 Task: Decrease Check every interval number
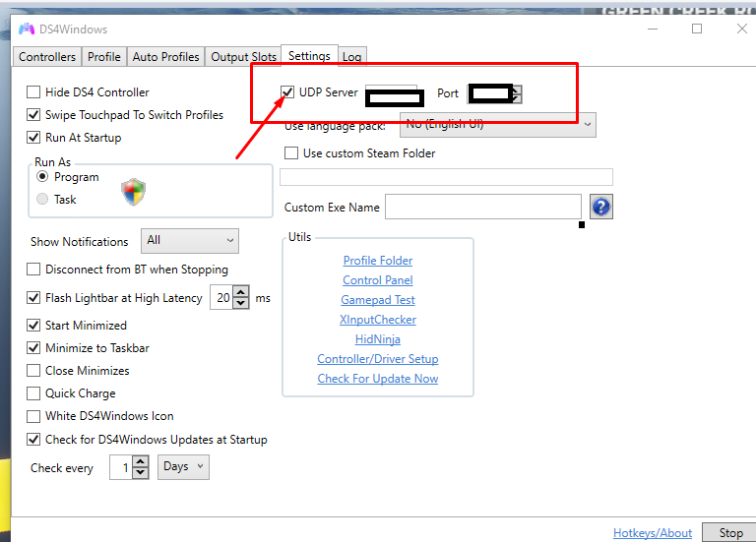[x=141, y=473]
